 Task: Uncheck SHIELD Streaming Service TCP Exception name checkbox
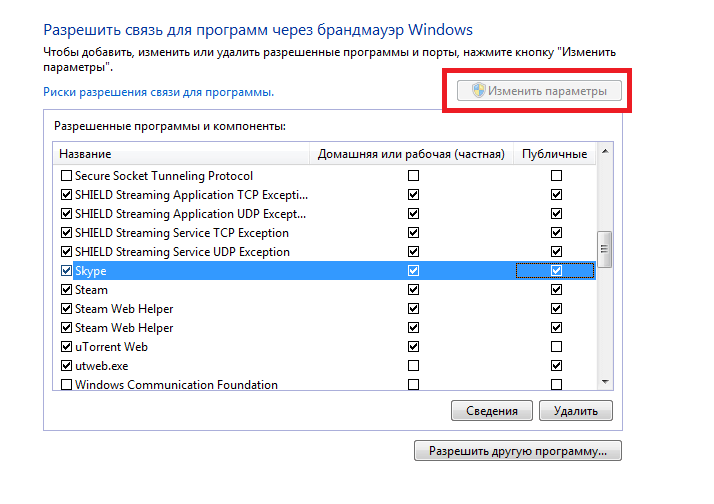tap(66, 233)
